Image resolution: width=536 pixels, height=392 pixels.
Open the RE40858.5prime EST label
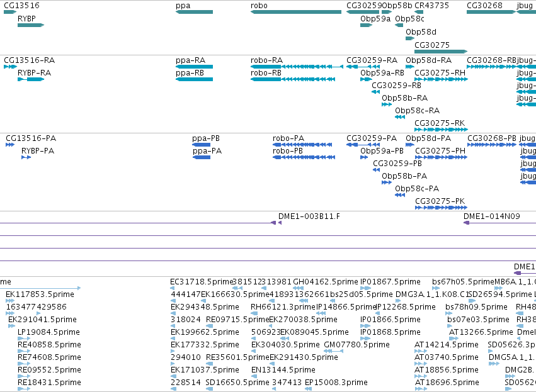(x=49, y=345)
